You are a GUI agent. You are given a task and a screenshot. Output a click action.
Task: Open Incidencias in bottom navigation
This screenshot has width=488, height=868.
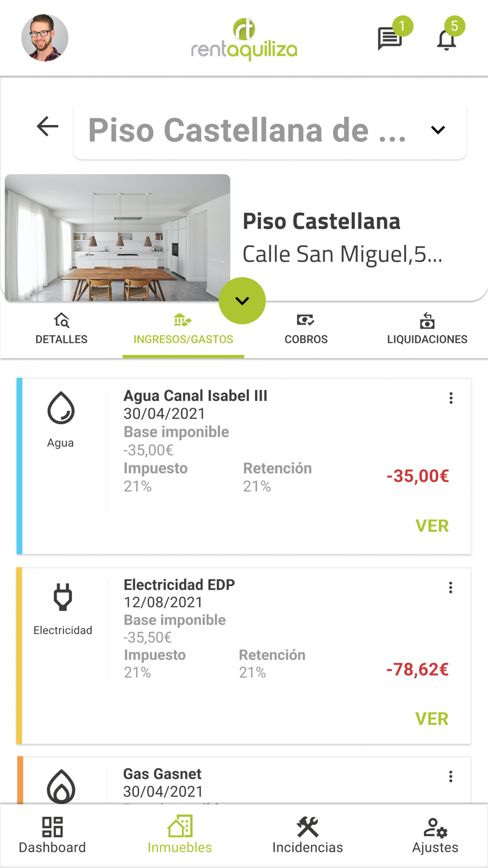click(x=307, y=835)
